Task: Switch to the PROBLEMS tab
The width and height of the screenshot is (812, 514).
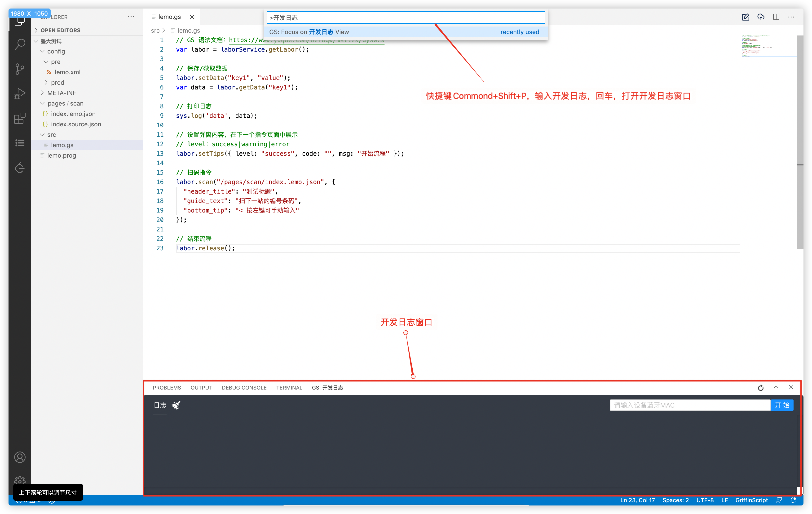Action: click(x=167, y=388)
